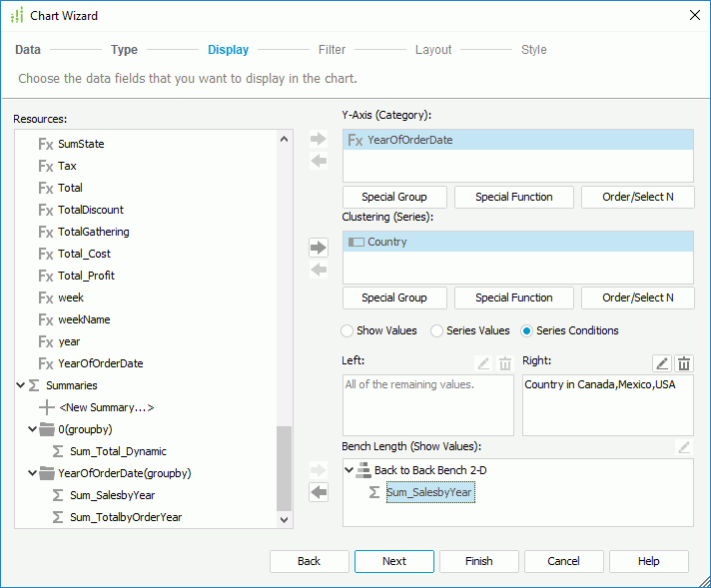Switch to the Type wizard step
This screenshot has height=588, width=711.
[124, 50]
